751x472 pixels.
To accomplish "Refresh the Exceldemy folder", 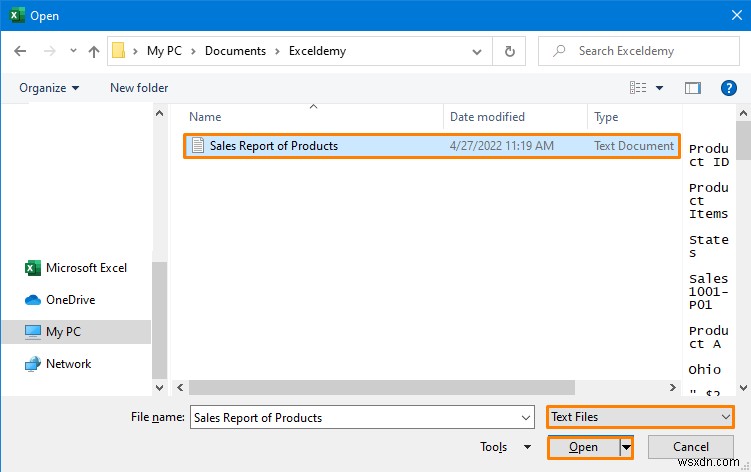I will click(510, 51).
